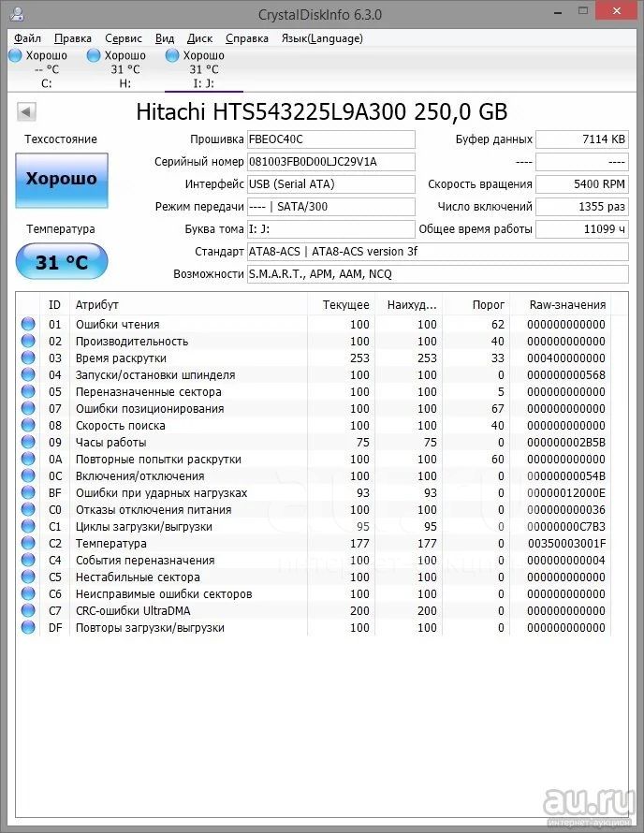Viewport: 644px width, 833px height.
Task: Click status orb for Скорость поиска
Action: 28,425
